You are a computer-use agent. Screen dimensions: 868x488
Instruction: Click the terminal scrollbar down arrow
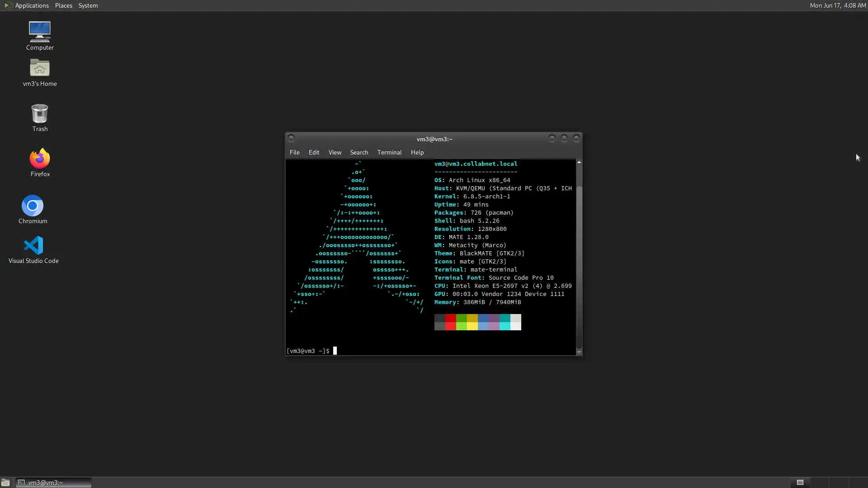[x=579, y=352]
